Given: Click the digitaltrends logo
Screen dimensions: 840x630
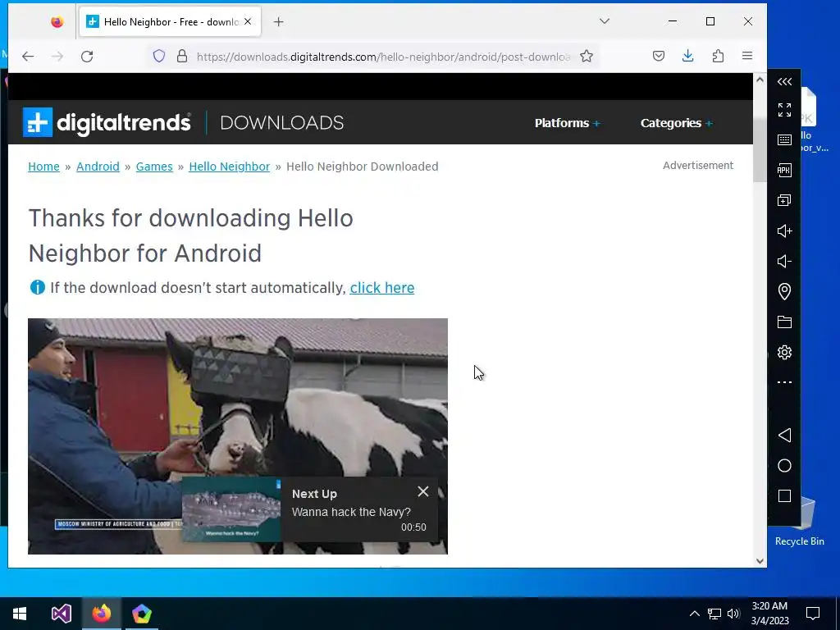Looking at the screenshot, I should [x=107, y=123].
